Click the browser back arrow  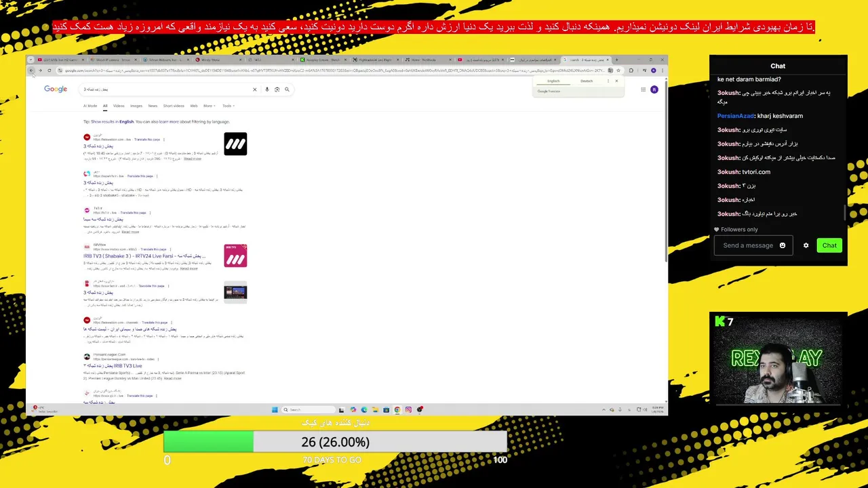pyautogui.click(x=31, y=70)
